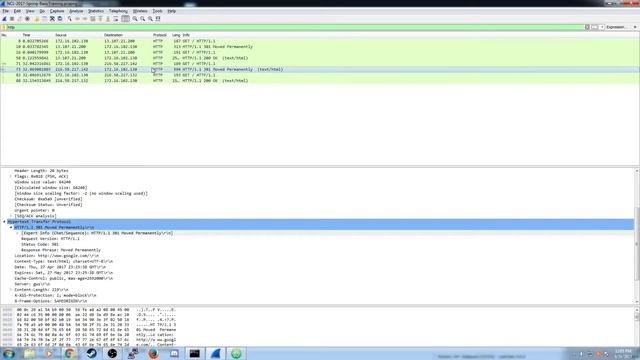
Task: Jump to the last packet icon
Action: pos(108,19)
